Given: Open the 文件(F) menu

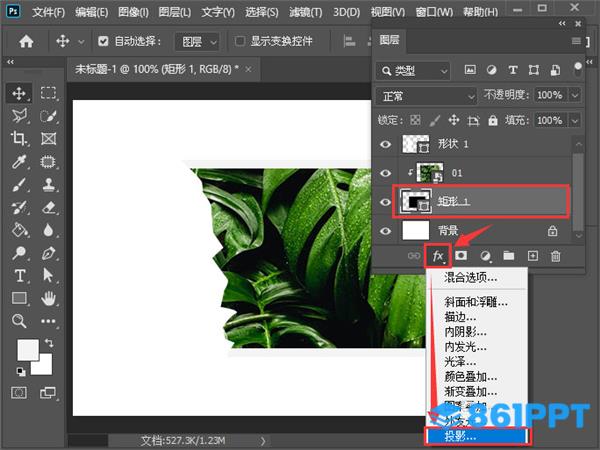Looking at the screenshot, I should [49, 12].
